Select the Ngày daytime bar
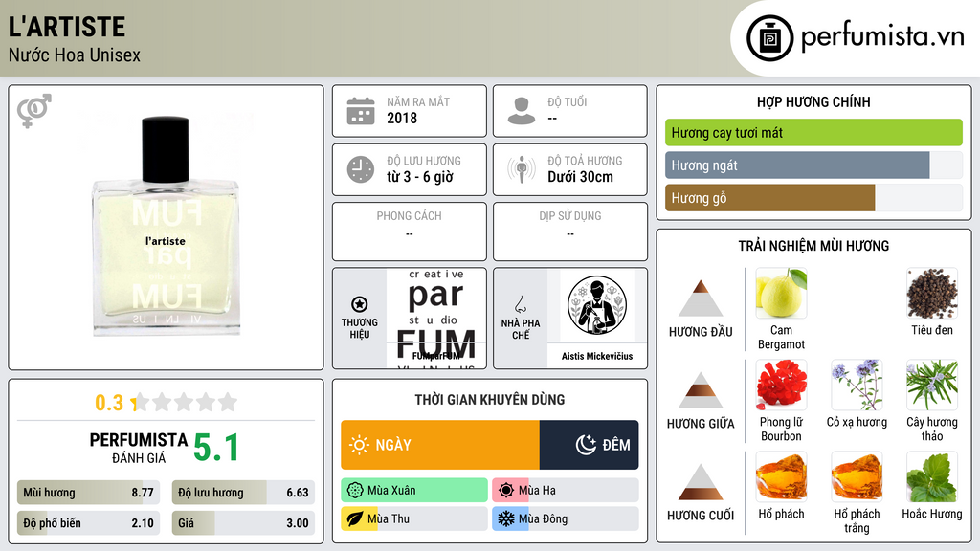980x551 pixels. click(440, 445)
